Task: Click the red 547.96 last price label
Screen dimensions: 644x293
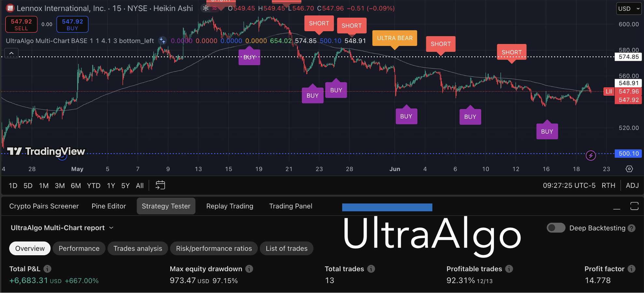Action: coord(629,91)
